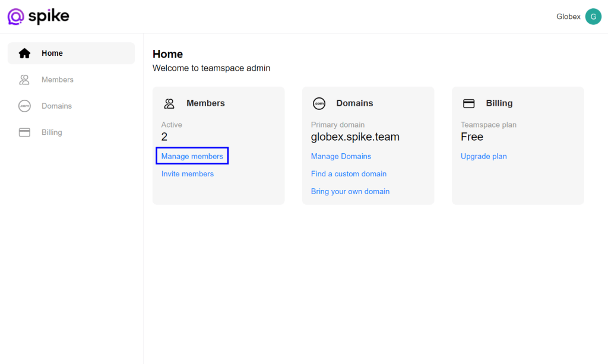Screen dimensions: 608x364
Task: Click the Billing card icon in sidebar
Action: 24,132
